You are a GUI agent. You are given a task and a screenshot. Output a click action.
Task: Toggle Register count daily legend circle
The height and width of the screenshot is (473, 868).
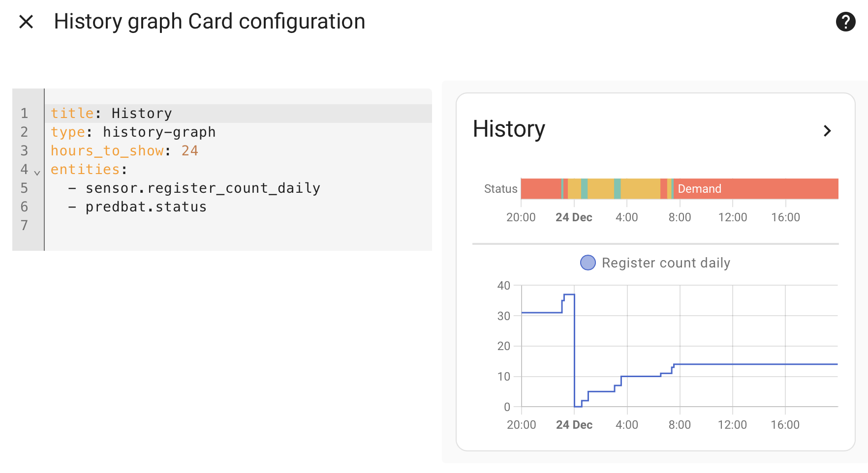pyautogui.click(x=588, y=263)
